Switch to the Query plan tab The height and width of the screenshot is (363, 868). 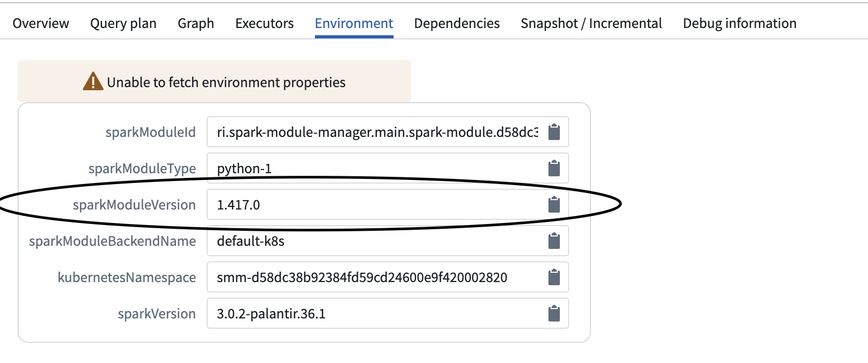tap(123, 23)
